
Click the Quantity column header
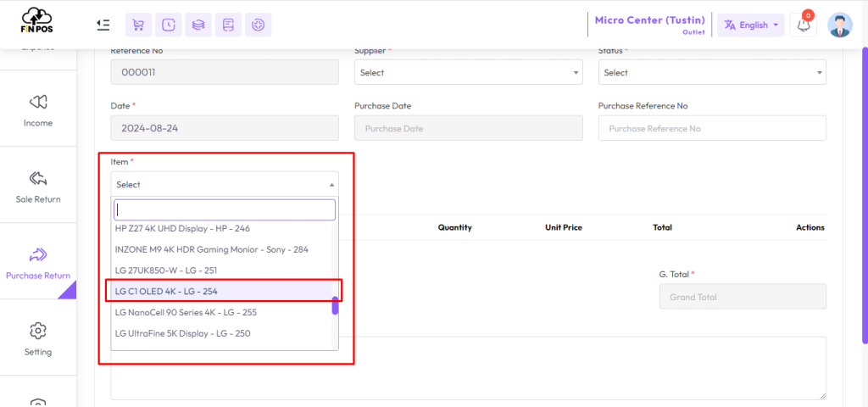click(454, 227)
